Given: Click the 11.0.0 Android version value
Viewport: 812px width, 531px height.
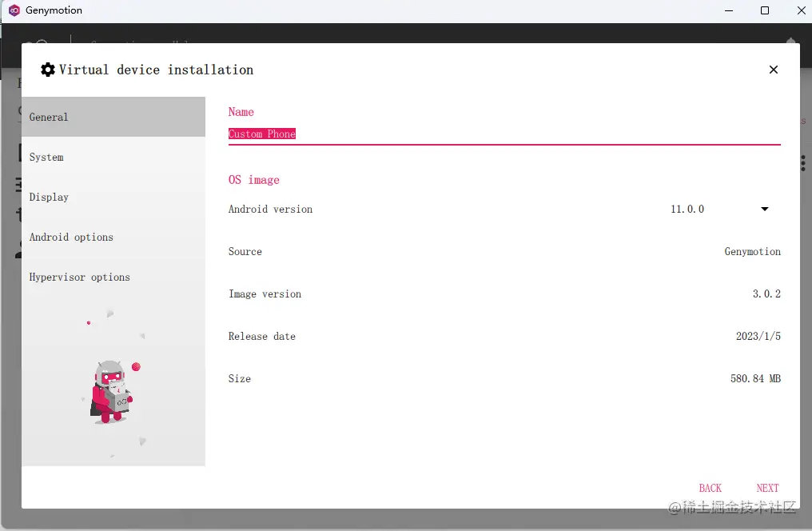Looking at the screenshot, I should click(687, 209).
